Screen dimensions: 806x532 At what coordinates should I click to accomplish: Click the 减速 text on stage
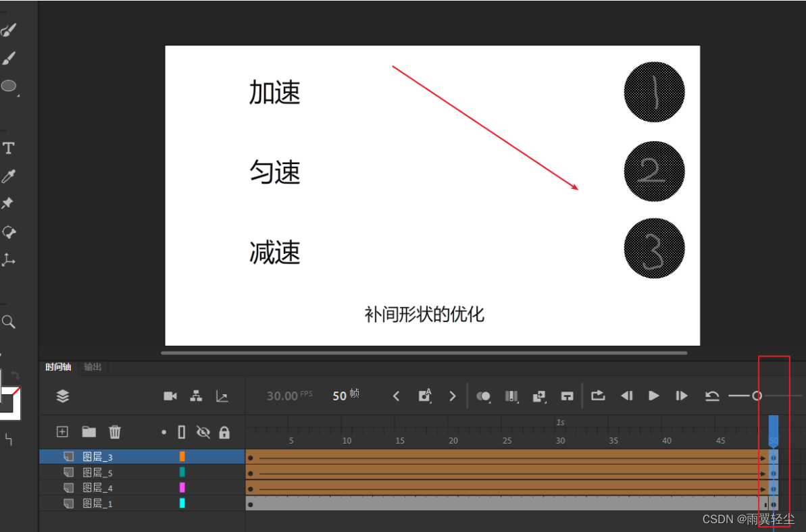coord(274,252)
